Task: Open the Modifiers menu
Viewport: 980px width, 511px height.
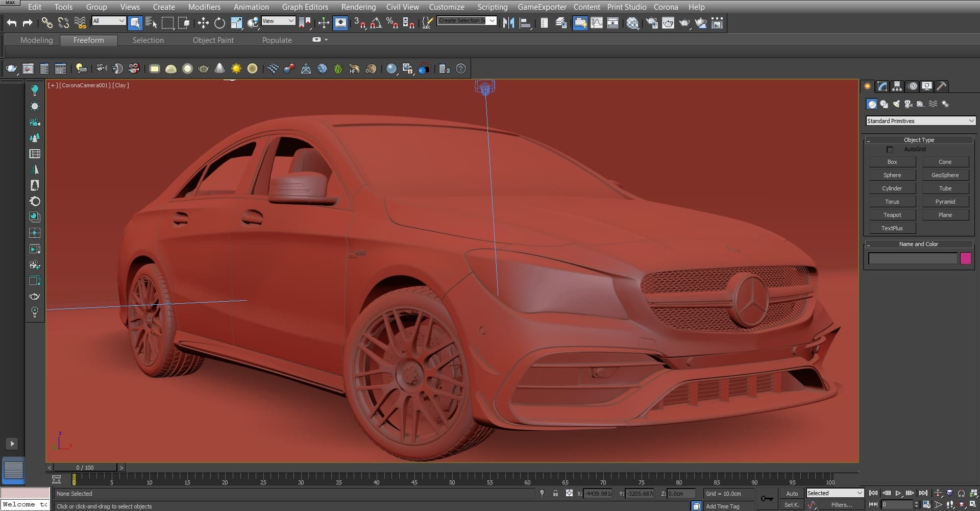Action: [x=204, y=7]
